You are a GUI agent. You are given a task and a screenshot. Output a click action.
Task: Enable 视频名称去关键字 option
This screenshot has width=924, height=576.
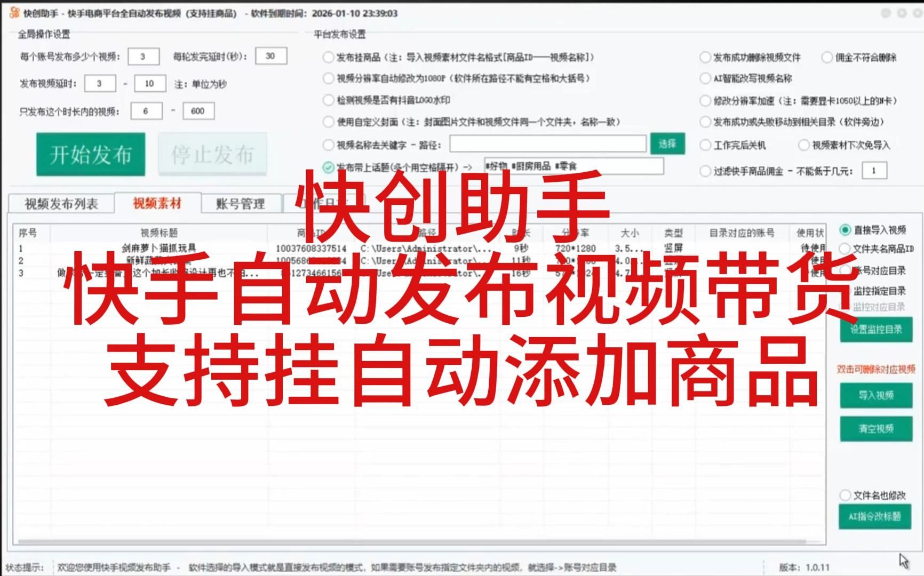(328, 145)
